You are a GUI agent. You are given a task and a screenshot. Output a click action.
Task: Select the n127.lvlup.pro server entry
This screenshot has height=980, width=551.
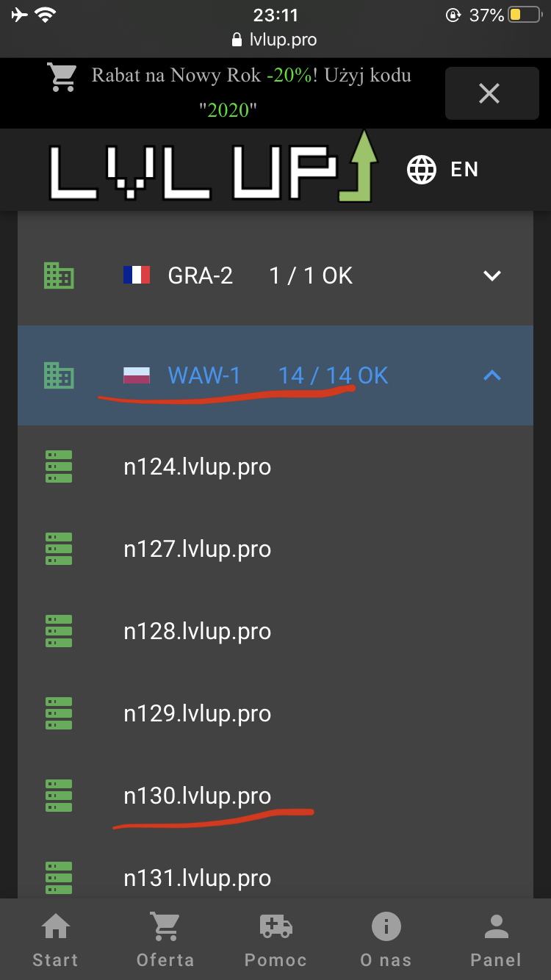[197, 550]
